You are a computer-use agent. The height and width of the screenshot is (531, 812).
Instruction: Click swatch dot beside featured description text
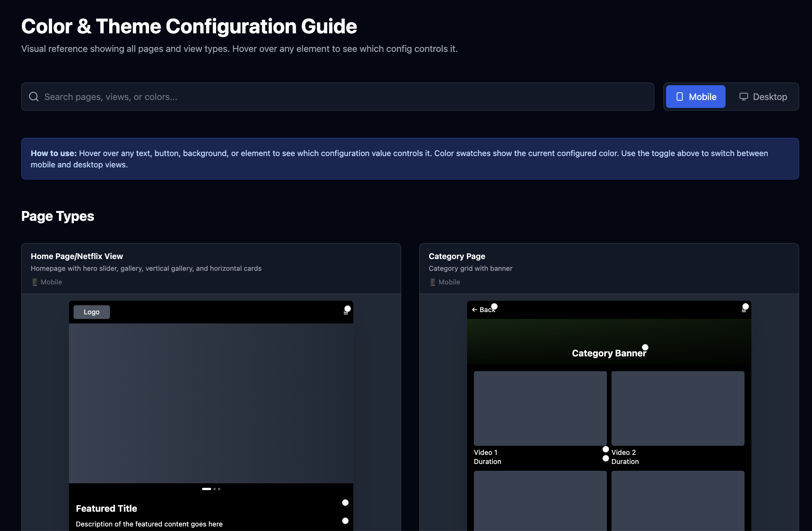coord(345,521)
